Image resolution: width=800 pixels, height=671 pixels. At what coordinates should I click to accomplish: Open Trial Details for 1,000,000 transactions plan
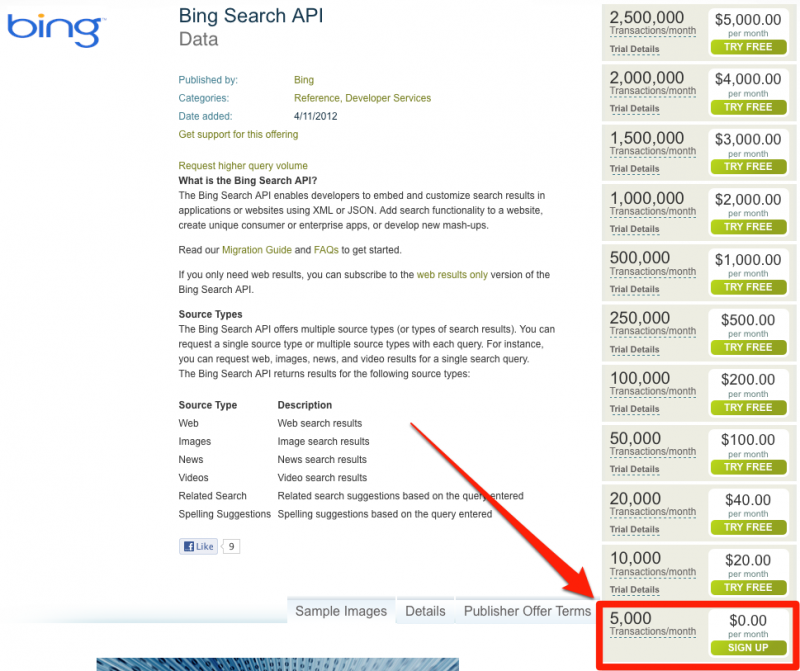635,229
